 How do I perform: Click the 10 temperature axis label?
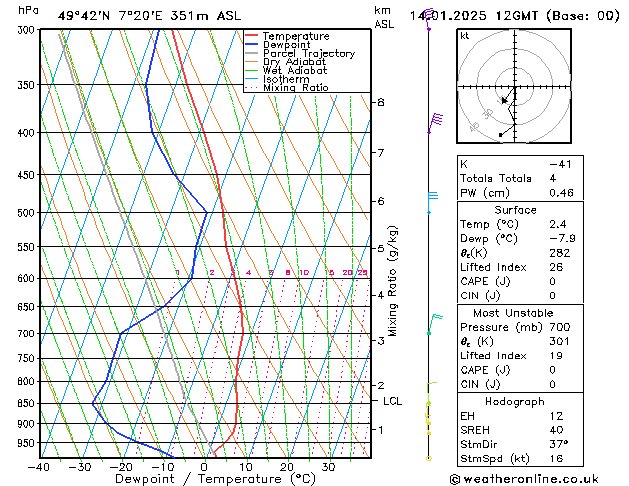[x=246, y=467]
